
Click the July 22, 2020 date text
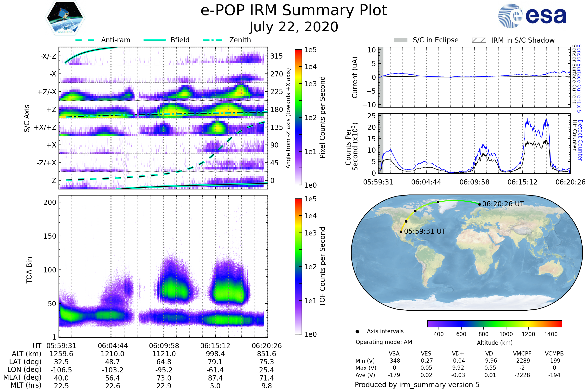[x=294, y=27]
